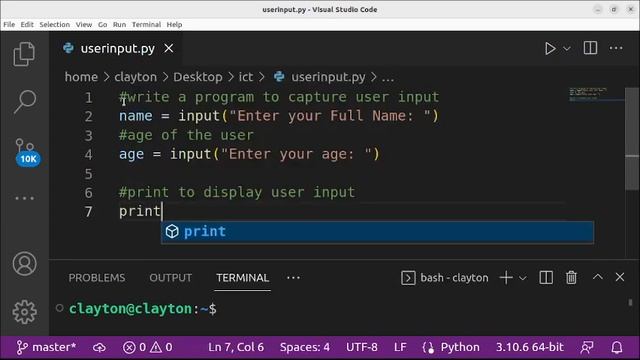The width and height of the screenshot is (640, 360).
Task: Click line number 5 in gutter
Action: 89,174
